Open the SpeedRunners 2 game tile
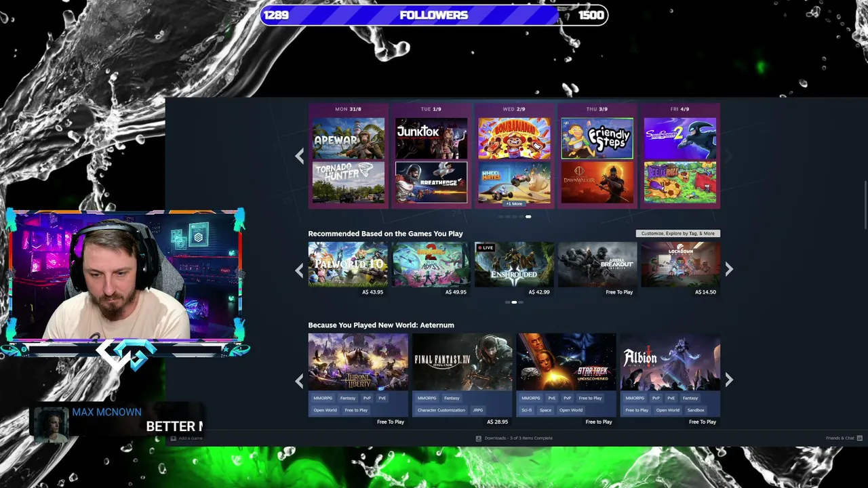 (679, 138)
